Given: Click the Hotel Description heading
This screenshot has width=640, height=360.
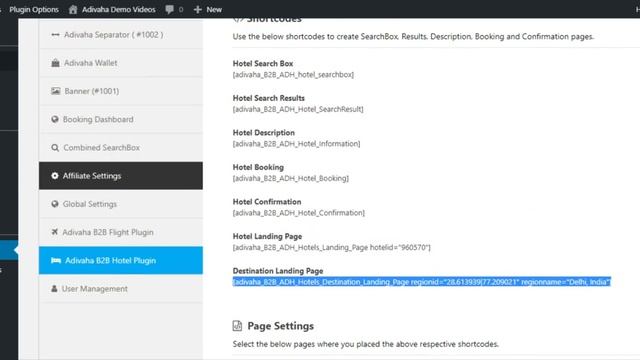Looking at the screenshot, I should 264,133.
